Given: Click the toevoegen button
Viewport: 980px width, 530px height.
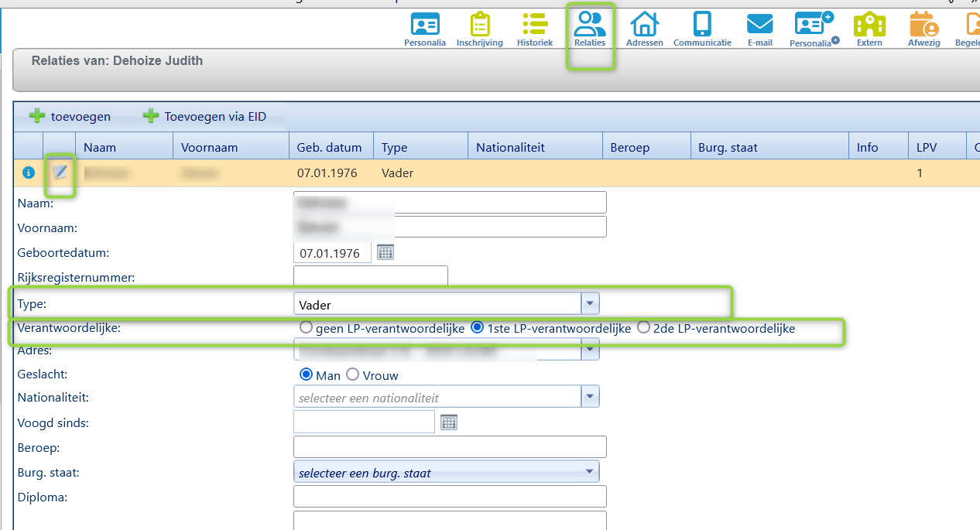Looking at the screenshot, I should (70, 117).
